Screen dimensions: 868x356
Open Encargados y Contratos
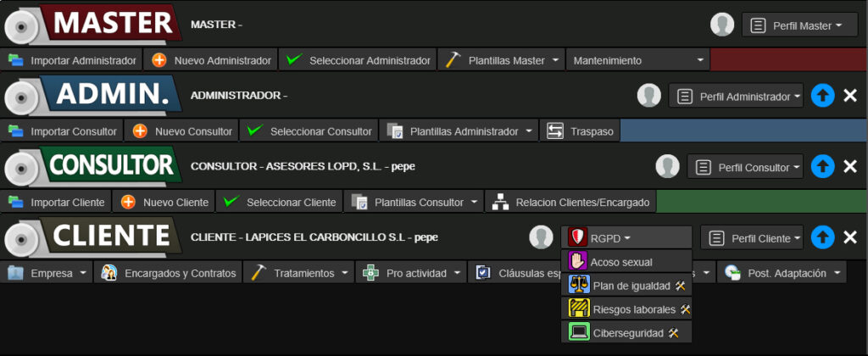click(x=169, y=273)
